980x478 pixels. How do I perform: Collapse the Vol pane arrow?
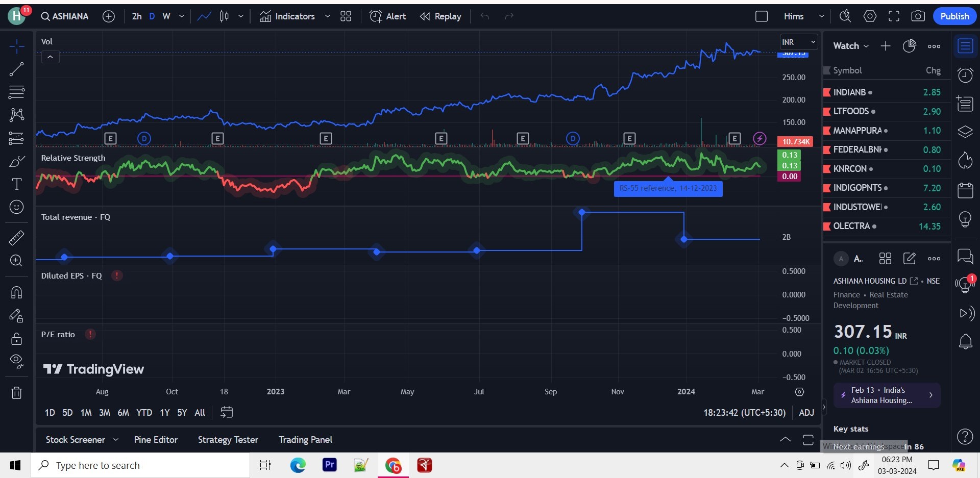(x=50, y=57)
